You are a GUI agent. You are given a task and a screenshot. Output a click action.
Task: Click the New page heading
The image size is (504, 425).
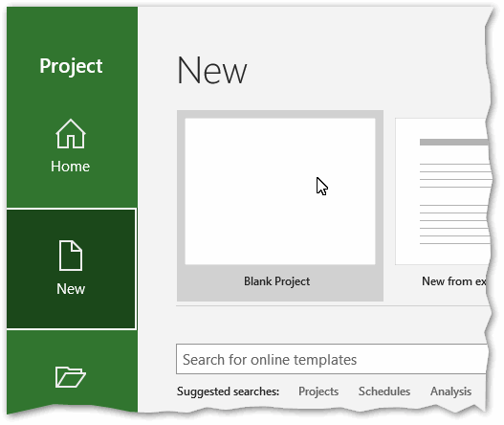211,71
